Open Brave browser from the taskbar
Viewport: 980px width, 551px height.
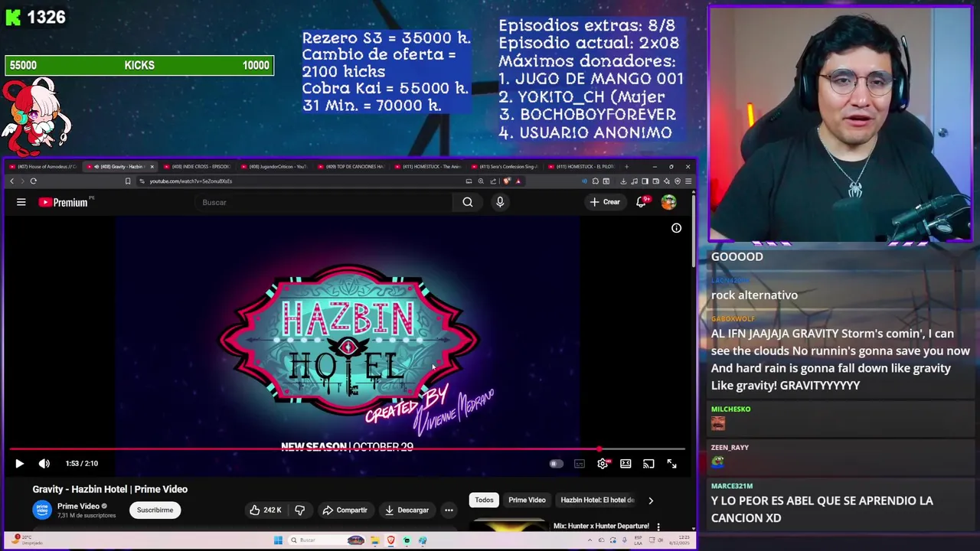(x=390, y=540)
